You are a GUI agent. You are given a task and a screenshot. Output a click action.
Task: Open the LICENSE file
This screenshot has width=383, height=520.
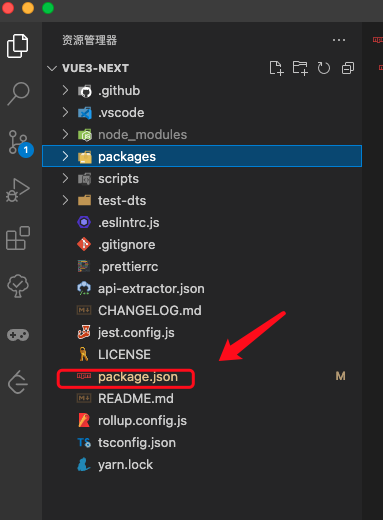[x=124, y=355]
